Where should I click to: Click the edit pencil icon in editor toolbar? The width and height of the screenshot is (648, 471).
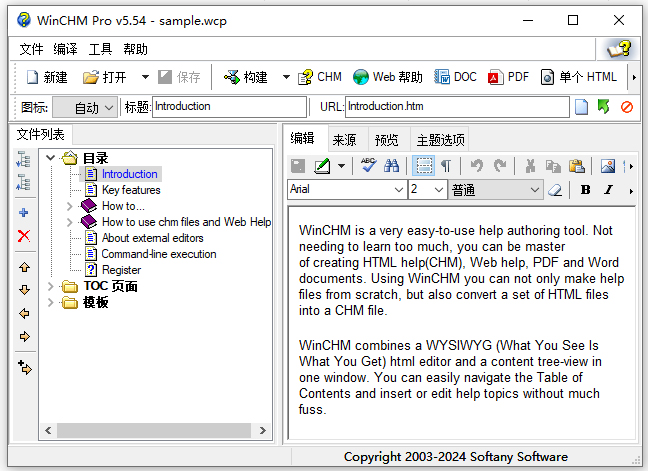[322, 166]
